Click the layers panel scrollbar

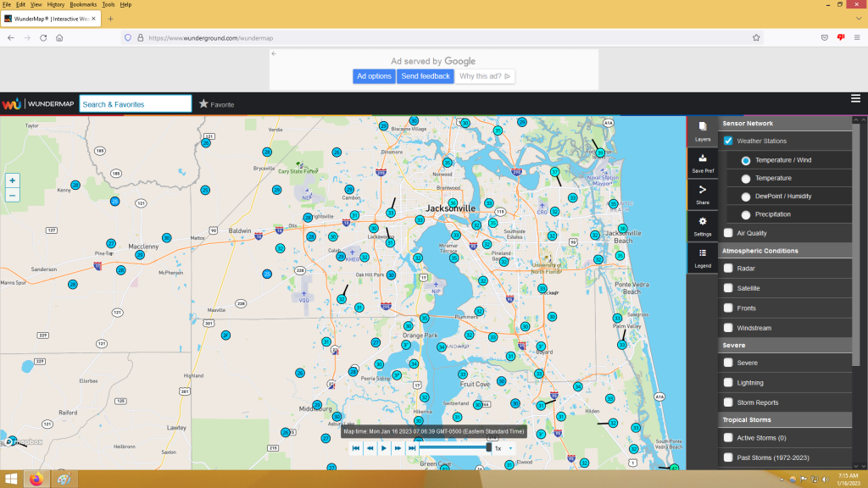(x=856, y=245)
